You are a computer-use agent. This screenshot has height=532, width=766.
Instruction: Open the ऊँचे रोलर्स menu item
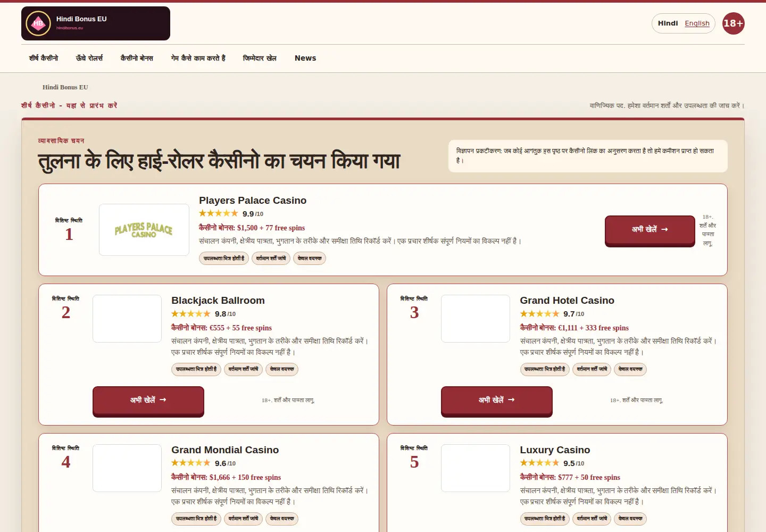[89, 58]
